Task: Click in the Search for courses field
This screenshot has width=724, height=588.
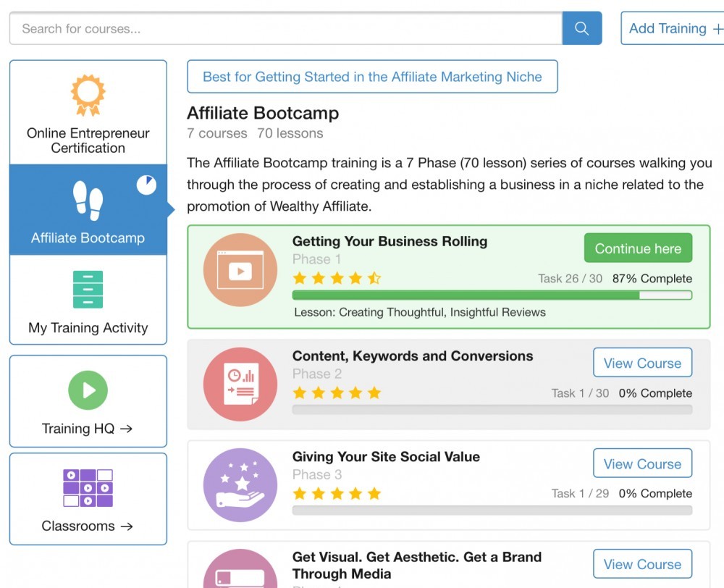Action: tap(286, 28)
